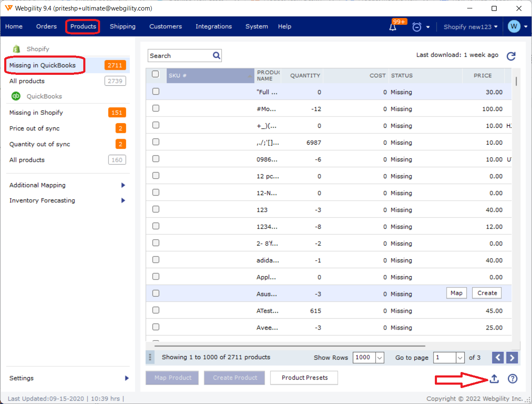The image size is (532, 404).
Task: Expand the user avatar dropdown arrow
Action: (x=526, y=26)
